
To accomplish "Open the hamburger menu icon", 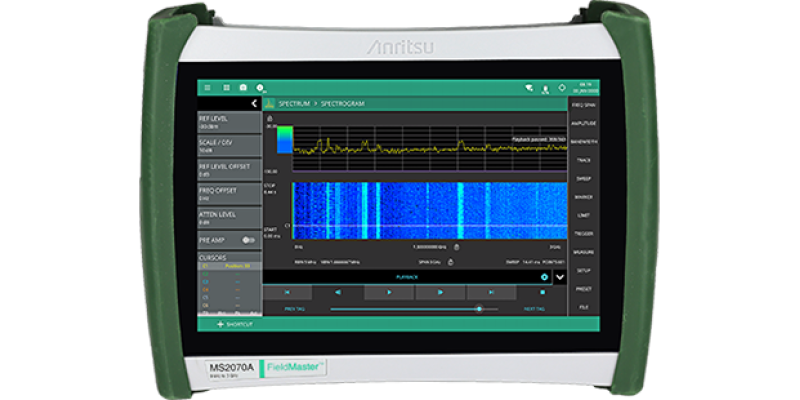I will tap(207, 88).
